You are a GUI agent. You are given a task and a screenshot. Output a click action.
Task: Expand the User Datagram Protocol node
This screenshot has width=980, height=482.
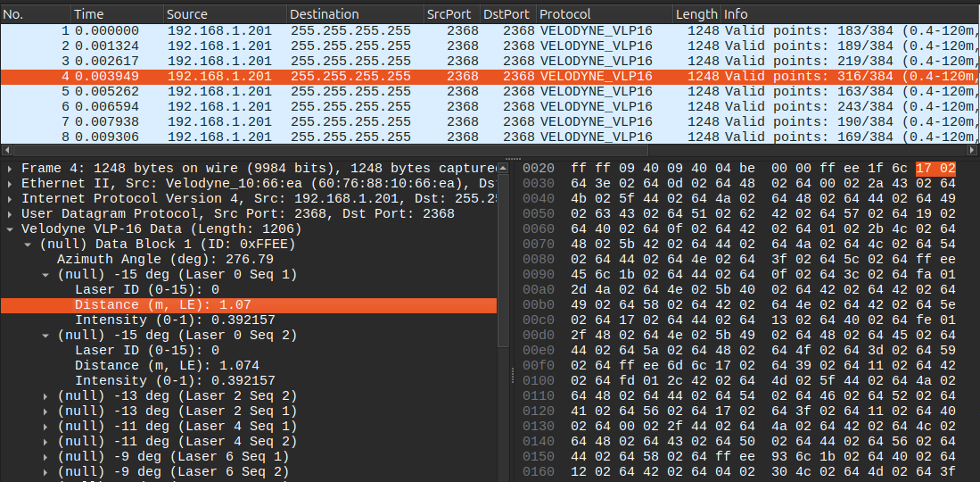10,213
